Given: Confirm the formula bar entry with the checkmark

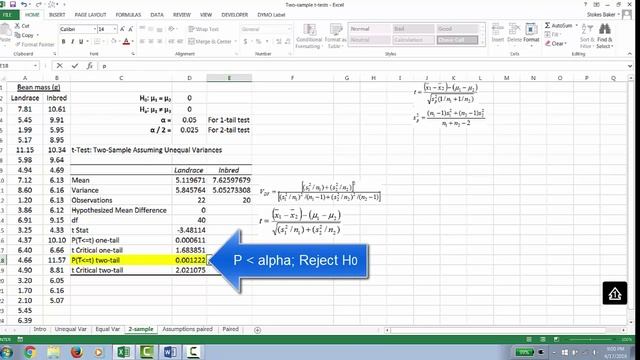Looking at the screenshot, I should 75,66.
